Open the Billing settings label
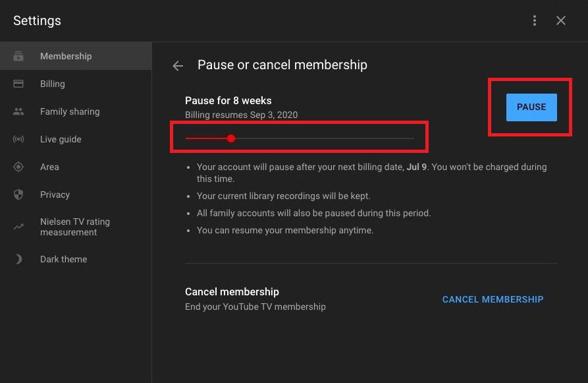 point(53,84)
